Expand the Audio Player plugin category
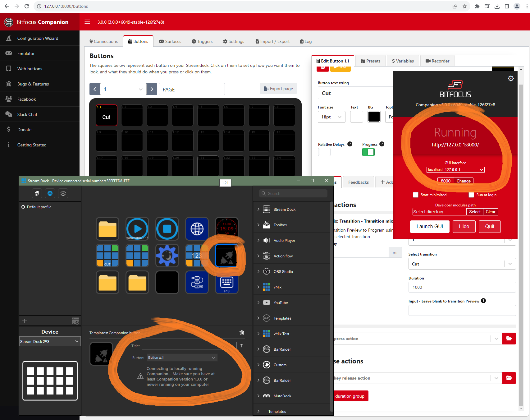The height and width of the screenshot is (420, 530). click(x=258, y=240)
